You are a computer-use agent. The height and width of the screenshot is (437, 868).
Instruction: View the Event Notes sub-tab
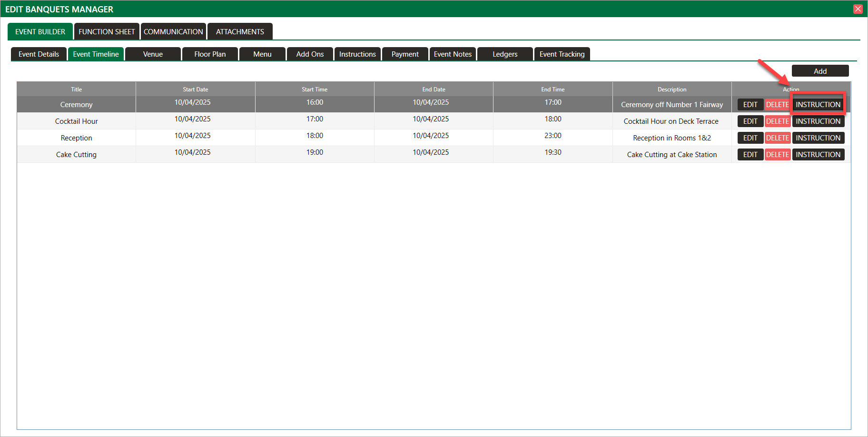tap(453, 54)
